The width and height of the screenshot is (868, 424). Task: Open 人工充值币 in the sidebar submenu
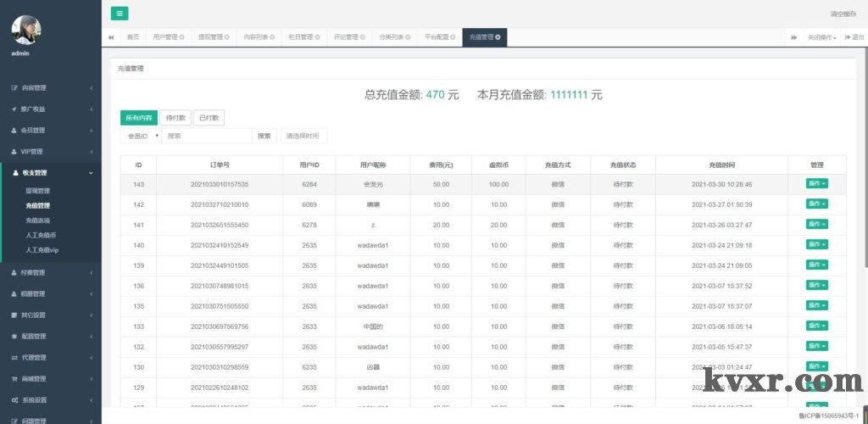click(41, 234)
